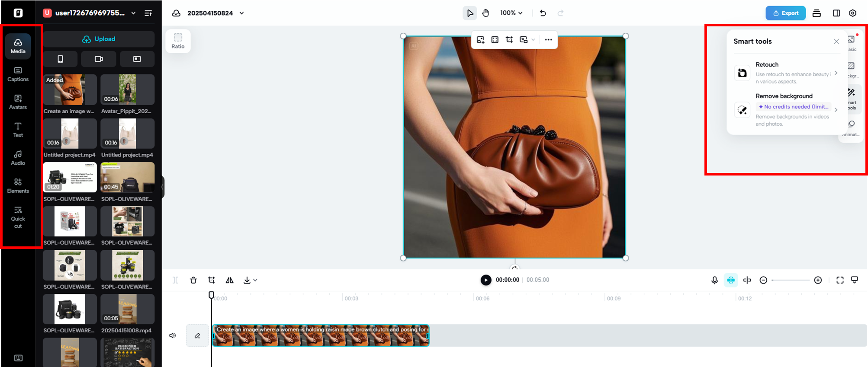Click the Undo arrow

543,13
